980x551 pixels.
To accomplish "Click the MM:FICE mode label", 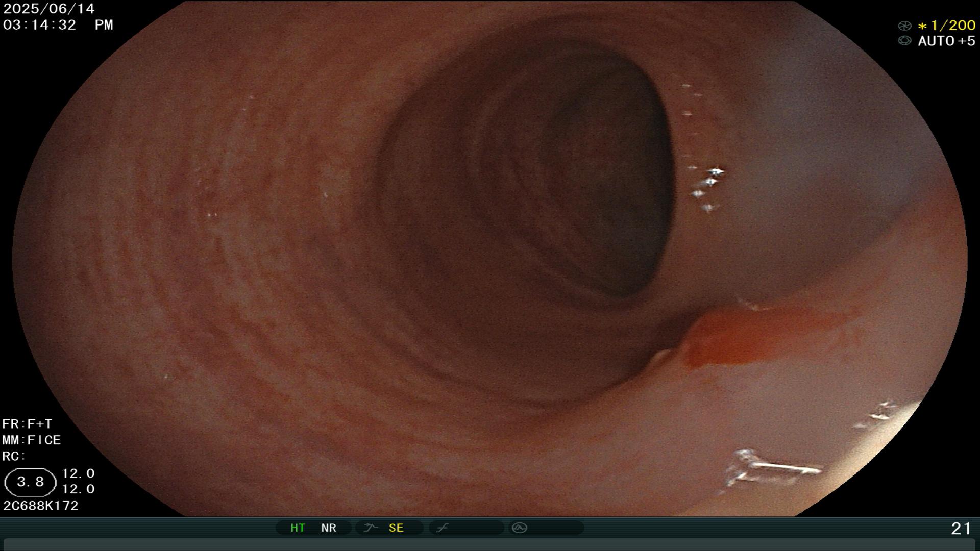I will [32, 440].
